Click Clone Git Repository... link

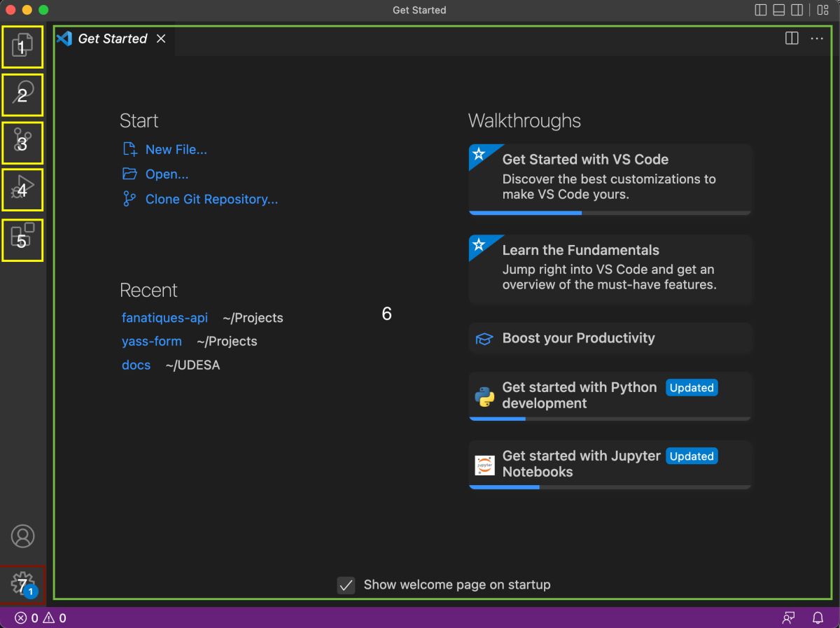(x=211, y=200)
